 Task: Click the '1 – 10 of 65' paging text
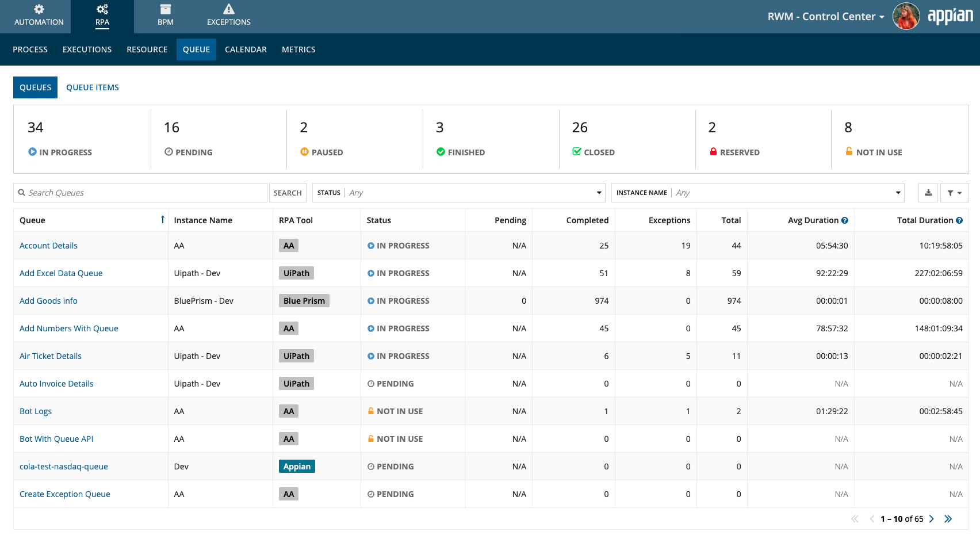[x=902, y=519]
